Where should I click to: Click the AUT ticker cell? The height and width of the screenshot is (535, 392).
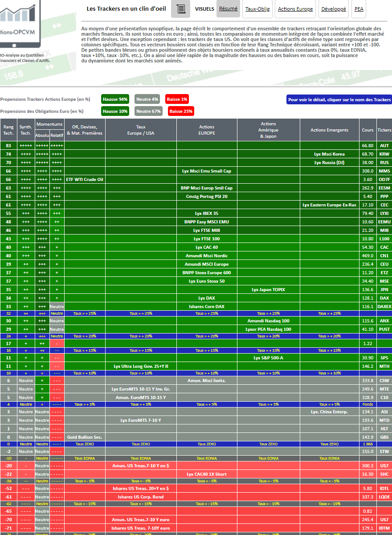384,145
